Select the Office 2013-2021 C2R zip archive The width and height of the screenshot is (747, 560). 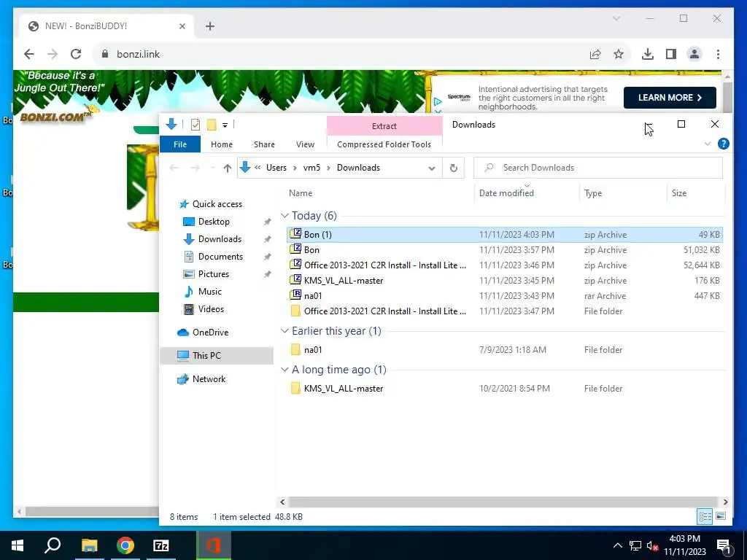click(505, 265)
